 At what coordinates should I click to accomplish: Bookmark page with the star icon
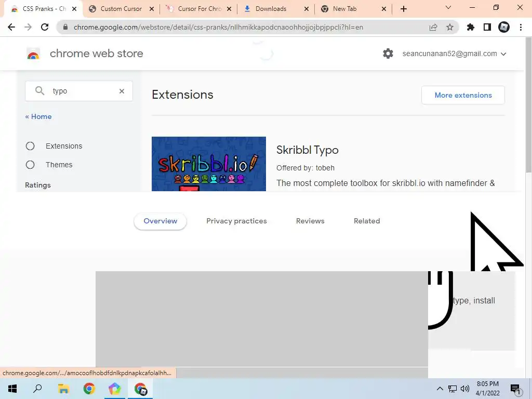pyautogui.click(x=450, y=27)
